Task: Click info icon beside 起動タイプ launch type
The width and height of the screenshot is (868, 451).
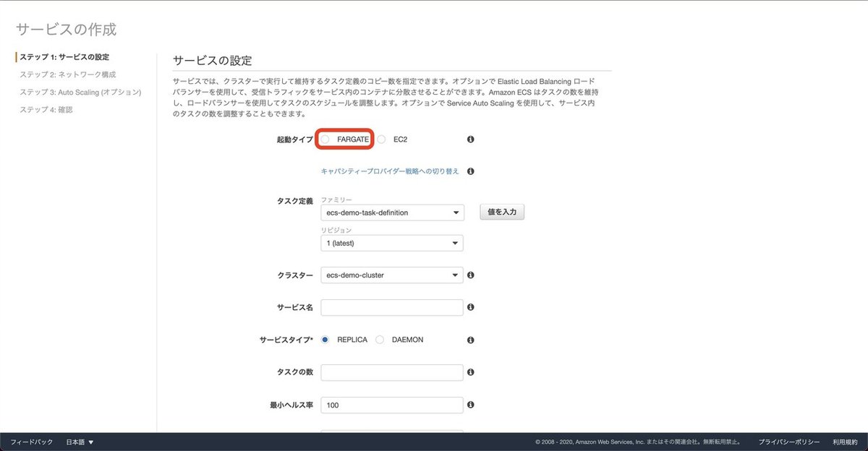Action: point(471,139)
